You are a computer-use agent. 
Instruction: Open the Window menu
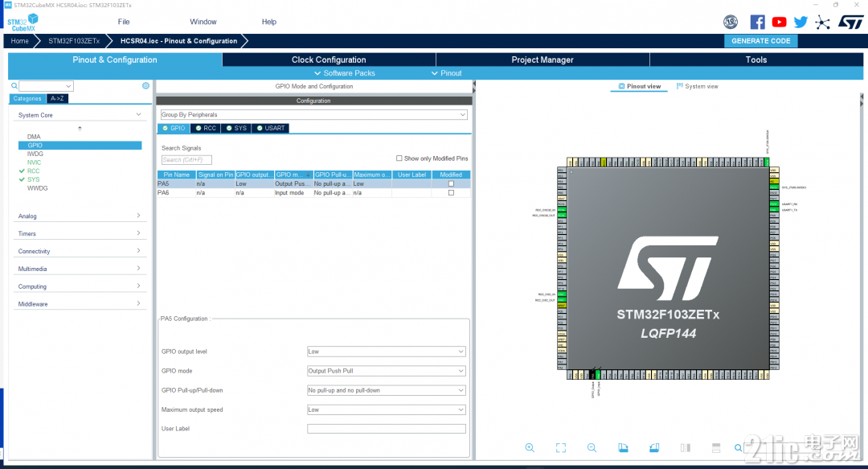[x=203, y=22]
